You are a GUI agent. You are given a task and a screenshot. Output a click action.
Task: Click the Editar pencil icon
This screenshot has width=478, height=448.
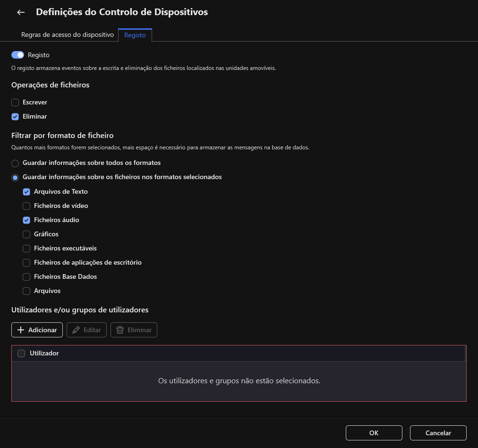76,329
